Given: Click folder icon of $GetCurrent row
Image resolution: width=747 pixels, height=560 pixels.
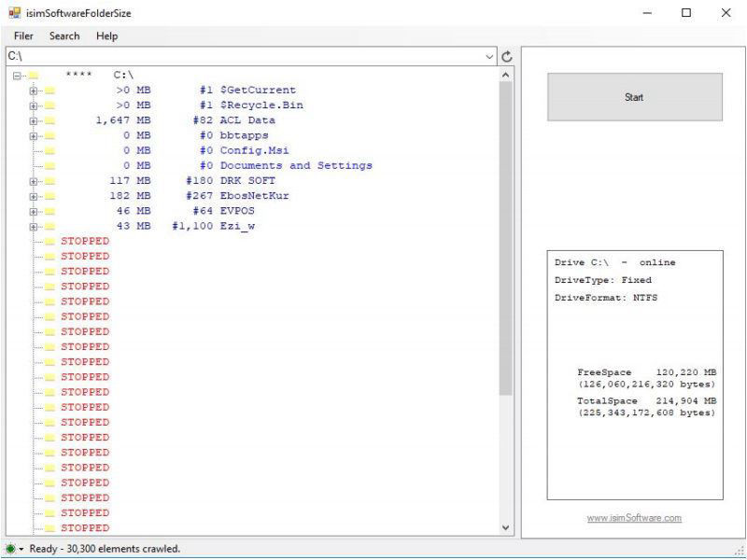Looking at the screenshot, I should [50, 91].
